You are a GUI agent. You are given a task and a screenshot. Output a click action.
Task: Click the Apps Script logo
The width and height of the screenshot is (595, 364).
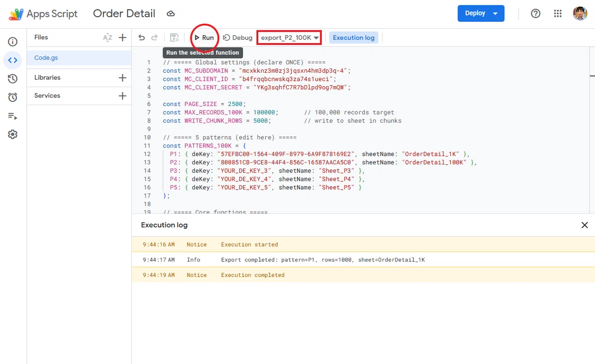click(x=16, y=14)
